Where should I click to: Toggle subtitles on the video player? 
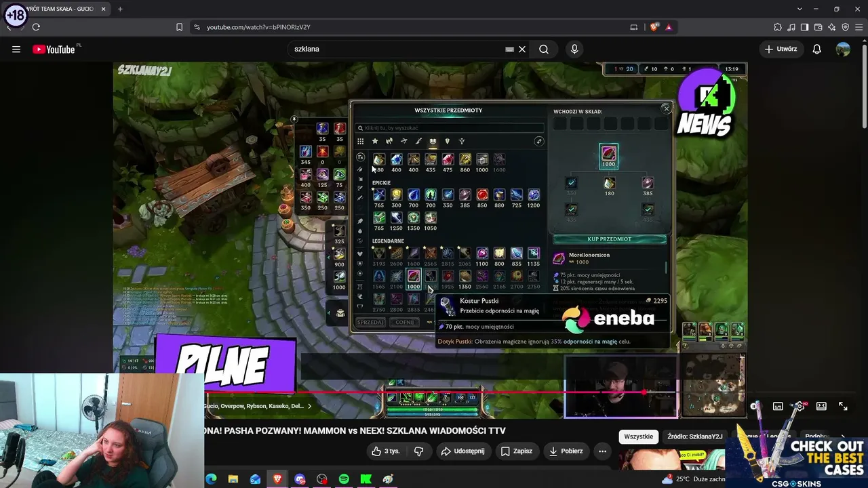778,406
